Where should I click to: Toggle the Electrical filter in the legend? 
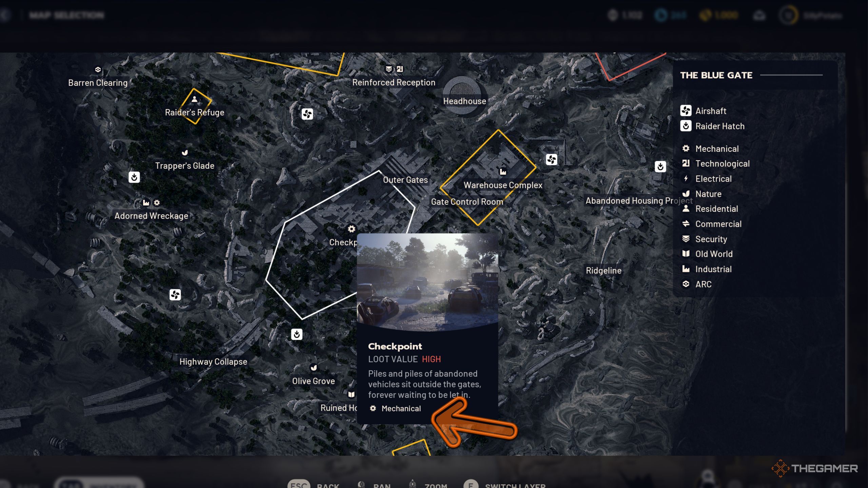713,179
